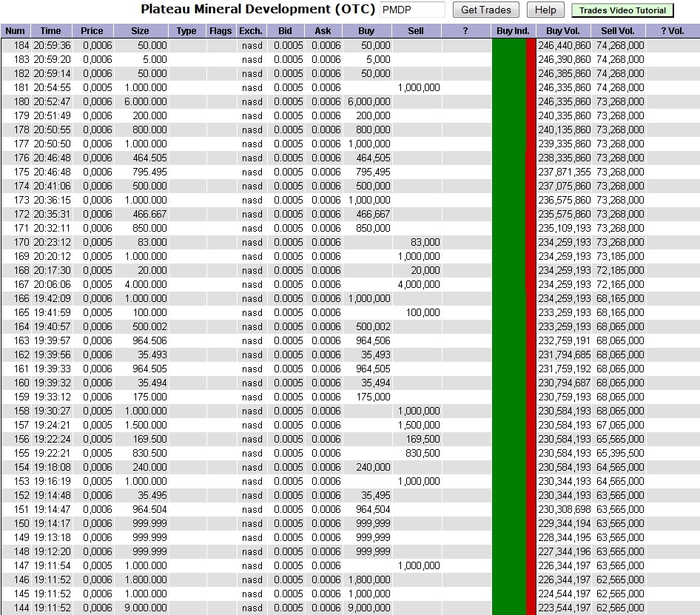The image size is (700, 615).
Task: Select the Price column header
Action: point(92,31)
